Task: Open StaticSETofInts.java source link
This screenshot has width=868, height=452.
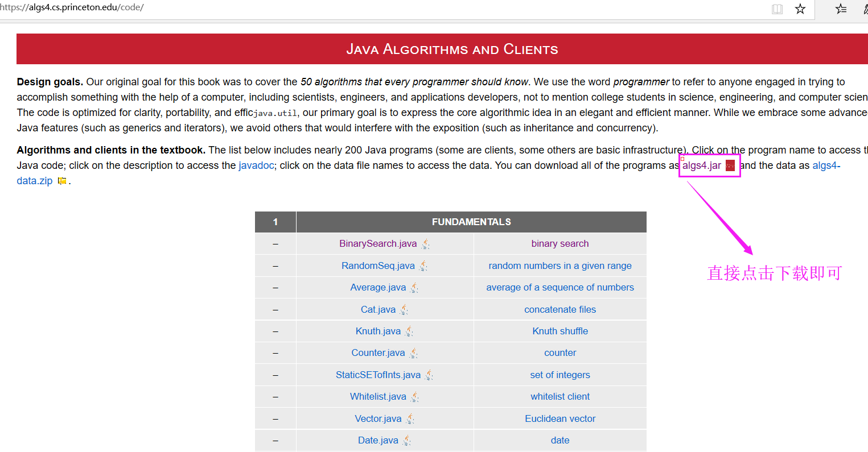Action: 378,375
